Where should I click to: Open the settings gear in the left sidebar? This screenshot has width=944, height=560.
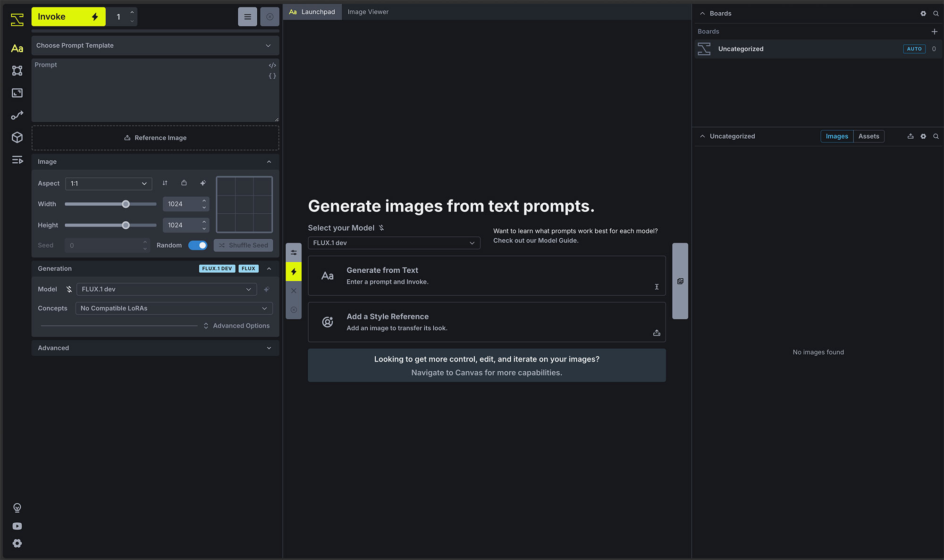17,543
